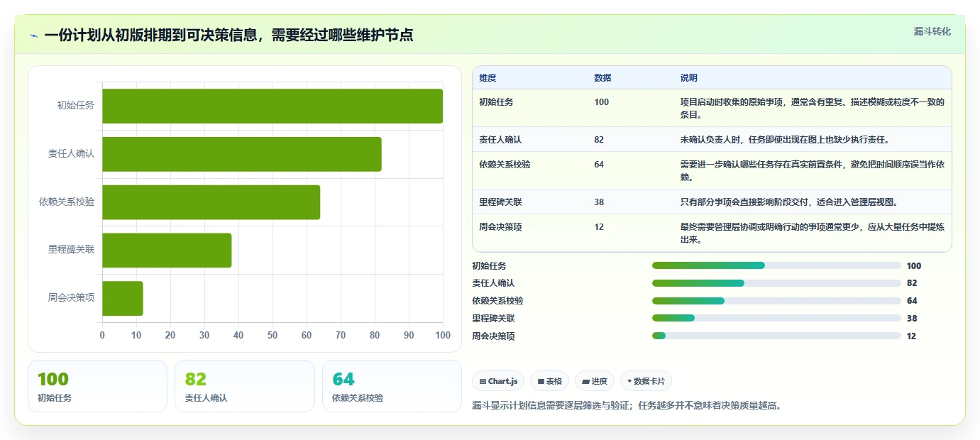
Task: Click the 100 tick on the x-axis
Action: tap(443, 335)
